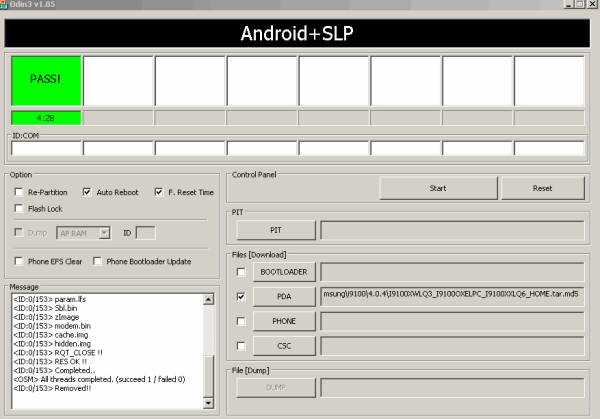Select the 'Sbl.bin' log line

point(45,308)
